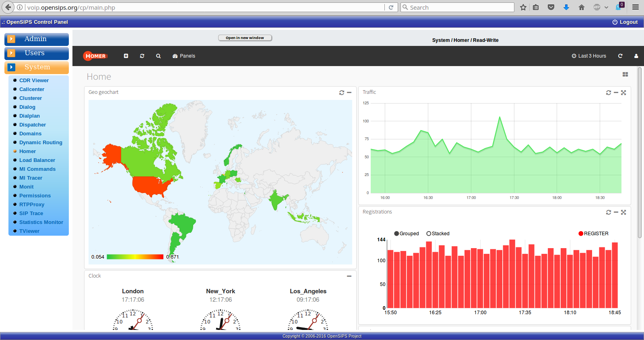Select the Stacked chart mode
The height and width of the screenshot is (340, 644).
tap(438, 234)
